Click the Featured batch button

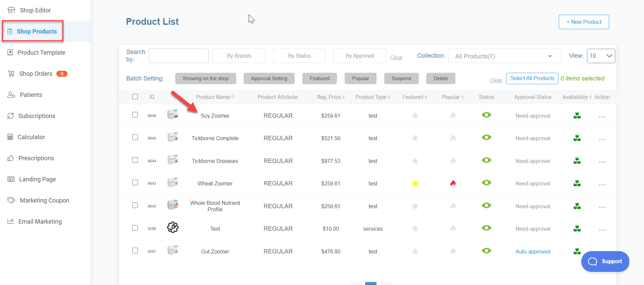point(319,78)
